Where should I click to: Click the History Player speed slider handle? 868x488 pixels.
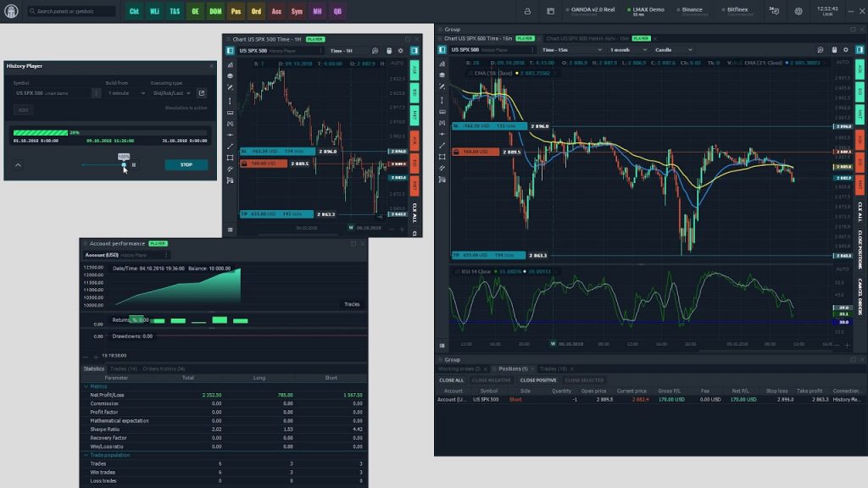pos(124,164)
